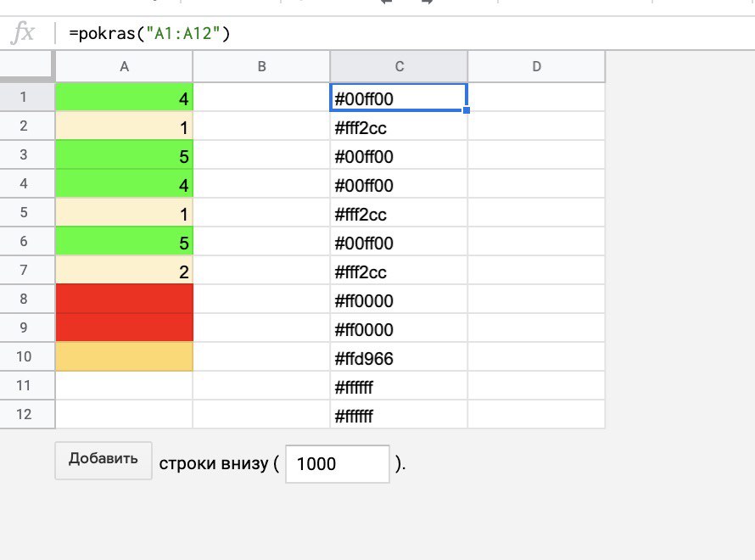Click cell C7 showing #fff2cc
The height and width of the screenshot is (560, 755).
(x=399, y=271)
